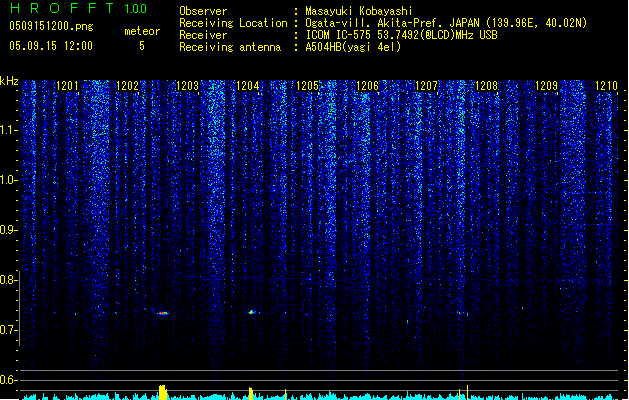
Task: Click the meteor count label
Action: point(142,31)
